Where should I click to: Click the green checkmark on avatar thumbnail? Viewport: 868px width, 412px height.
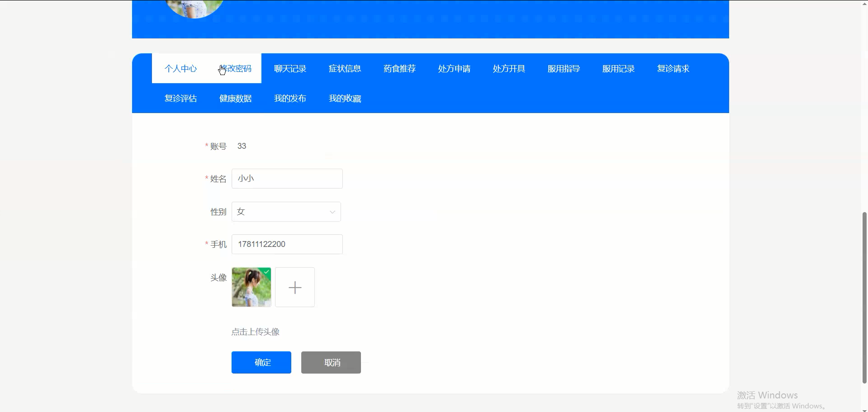[267, 271]
